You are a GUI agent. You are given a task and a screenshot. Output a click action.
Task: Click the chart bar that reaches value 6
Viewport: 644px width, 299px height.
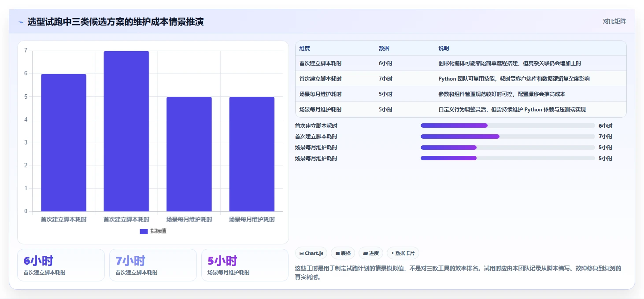[x=63, y=143]
